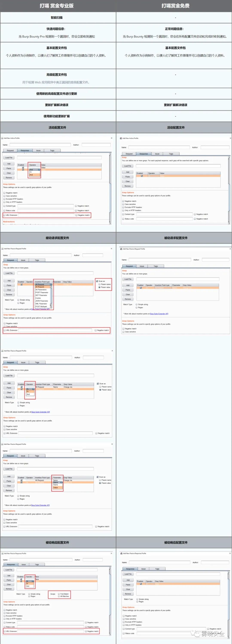This screenshot has height=644, width=232.
Task: Click Remove button in Pro Active Profile window
Action: 9,178
